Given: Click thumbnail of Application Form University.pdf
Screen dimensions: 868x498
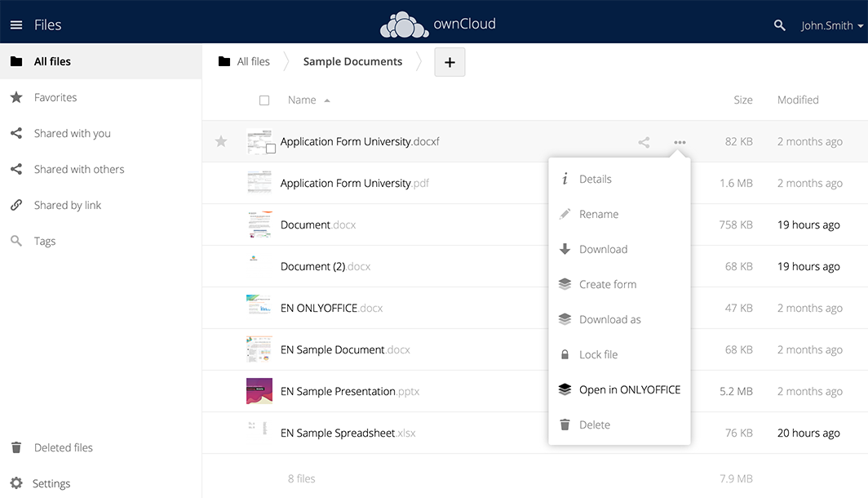Looking at the screenshot, I should pyautogui.click(x=259, y=183).
